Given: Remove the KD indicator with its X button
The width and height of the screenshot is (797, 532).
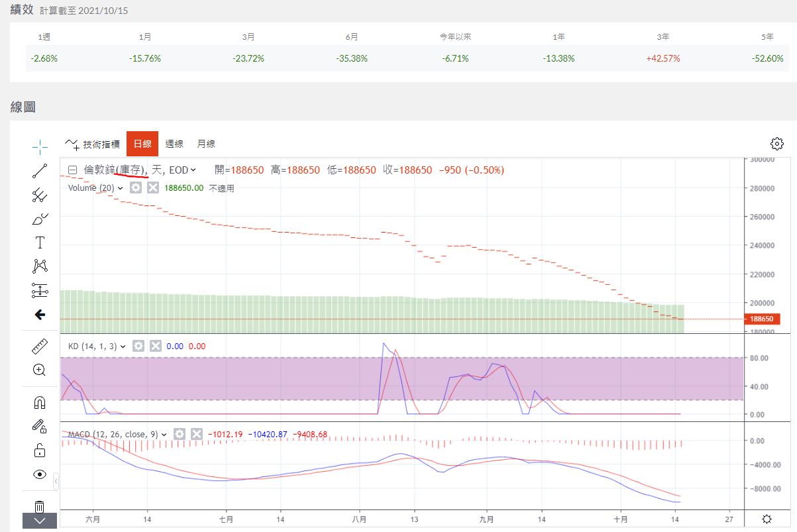Looking at the screenshot, I should point(156,346).
